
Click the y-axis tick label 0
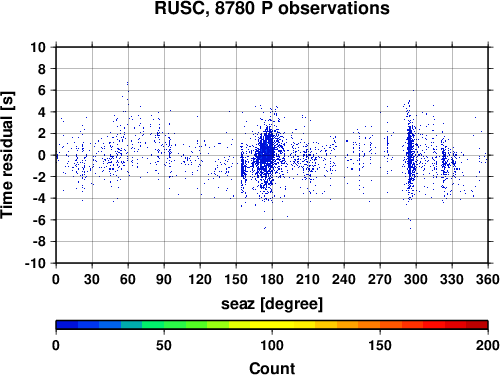[42, 155]
